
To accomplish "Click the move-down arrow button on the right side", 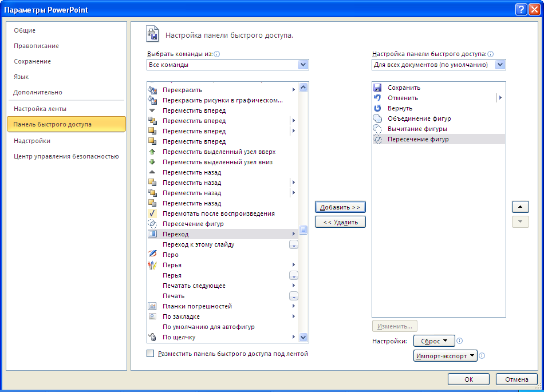I will [521, 222].
